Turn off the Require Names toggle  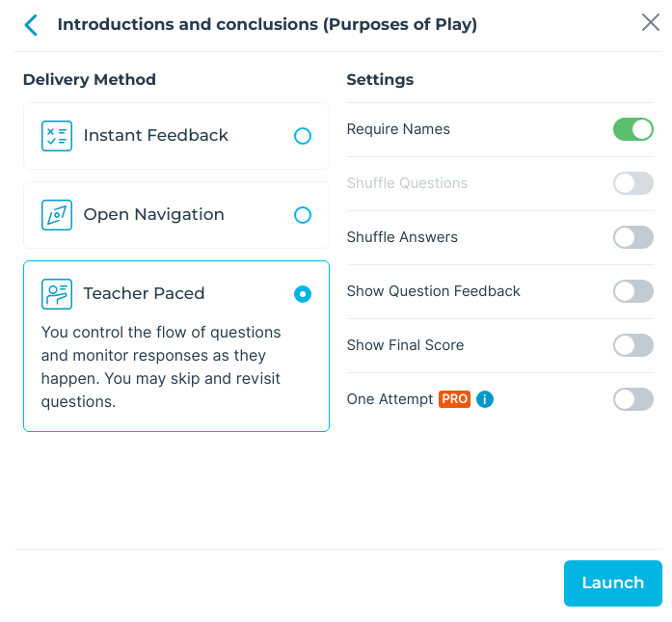pyautogui.click(x=633, y=129)
